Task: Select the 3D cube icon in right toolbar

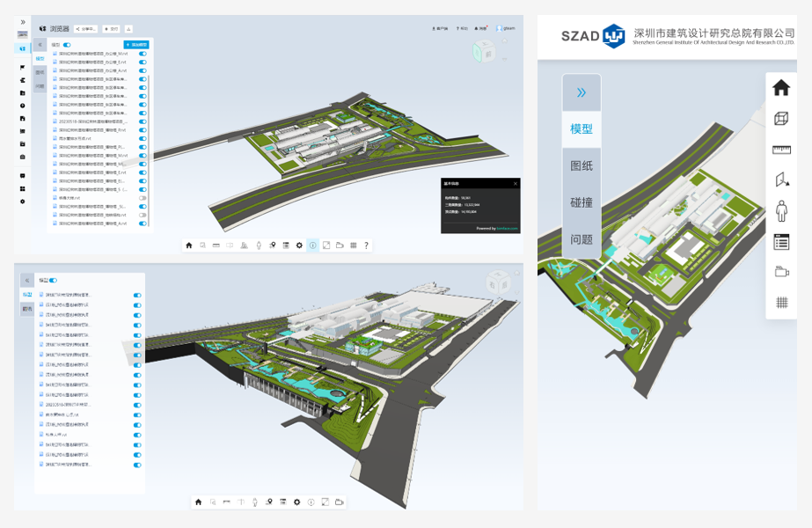Action: [780, 119]
